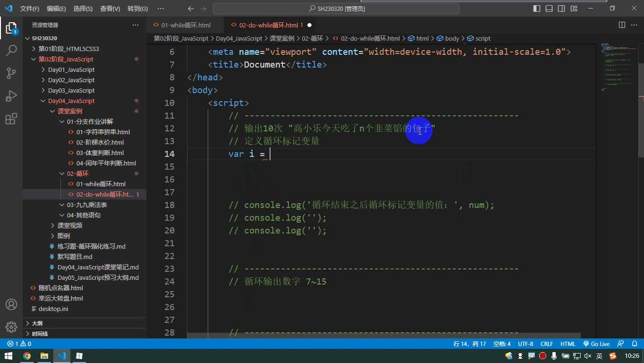Screen dimensions: 644x363
Task: Click Go Live in the status bar
Action: click(x=596, y=344)
